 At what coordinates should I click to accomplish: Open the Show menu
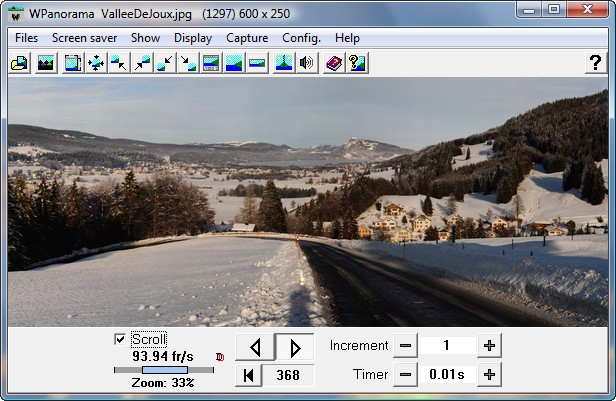point(145,38)
